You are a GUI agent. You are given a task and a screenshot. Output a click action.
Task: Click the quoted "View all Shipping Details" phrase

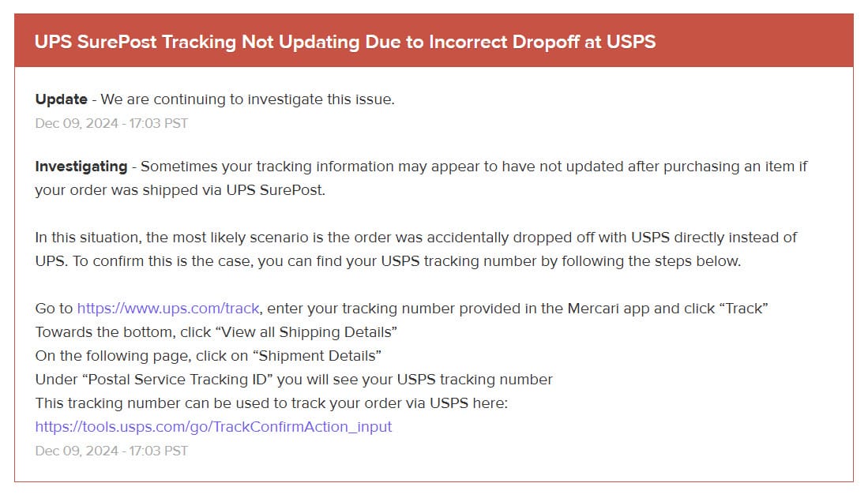(305, 332)
